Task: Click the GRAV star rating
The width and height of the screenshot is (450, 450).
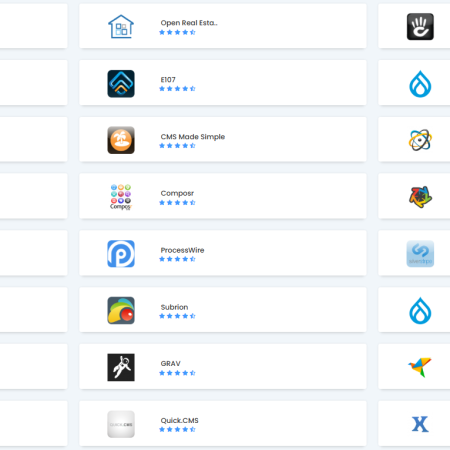Action: (x=177, y=373)
